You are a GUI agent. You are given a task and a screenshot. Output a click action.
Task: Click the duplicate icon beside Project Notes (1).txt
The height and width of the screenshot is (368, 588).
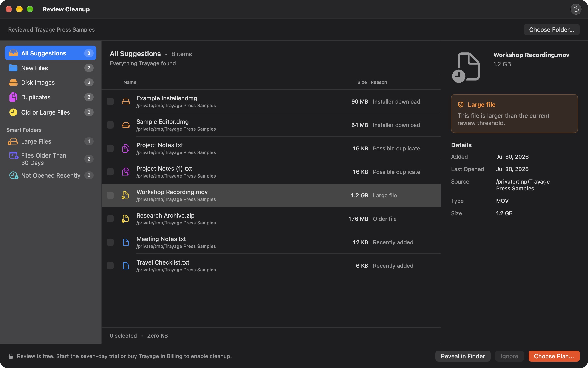tap(126, 172)
